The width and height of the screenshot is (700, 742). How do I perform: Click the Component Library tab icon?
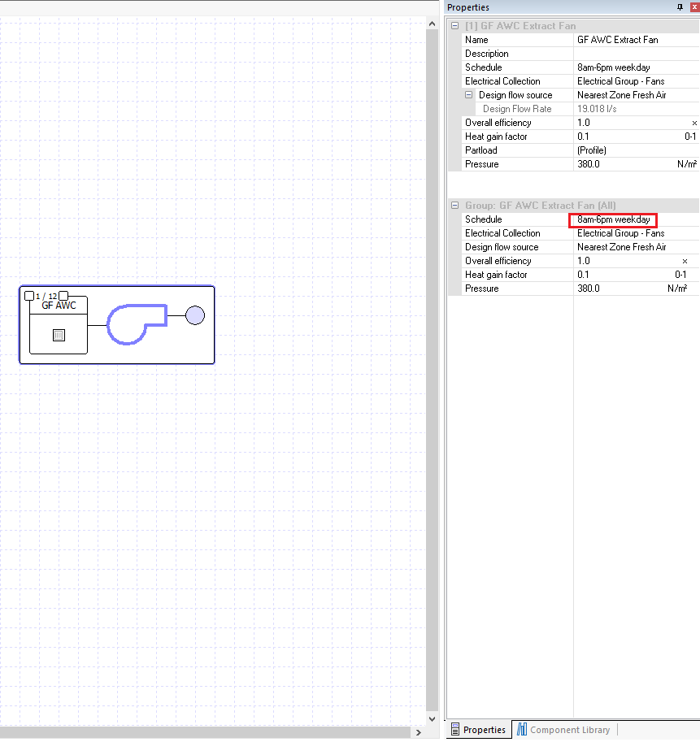(x=522, y=730)
